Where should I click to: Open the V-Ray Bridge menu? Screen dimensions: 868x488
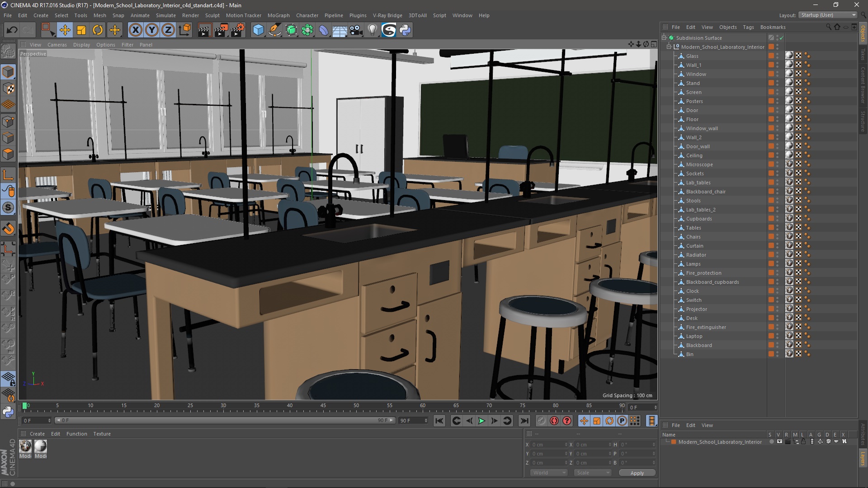coord(387,15)
